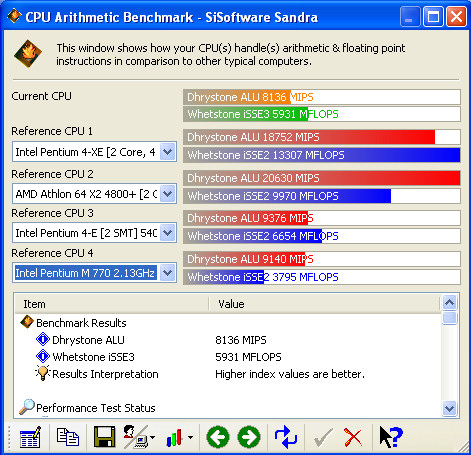The image size is (471, 455).
Task: Click the Dhrystone ALU 9140 MIPS bar
Action: tap(322, 259)
